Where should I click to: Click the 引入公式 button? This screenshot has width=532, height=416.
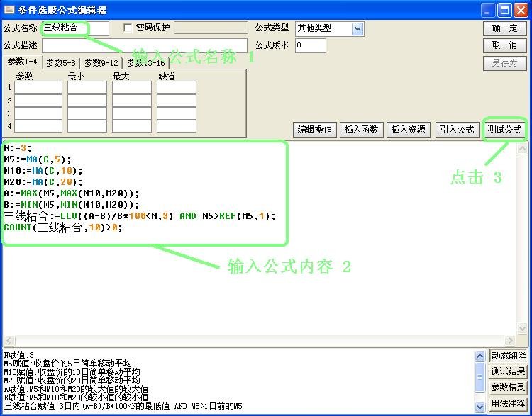tap(457, 130)
